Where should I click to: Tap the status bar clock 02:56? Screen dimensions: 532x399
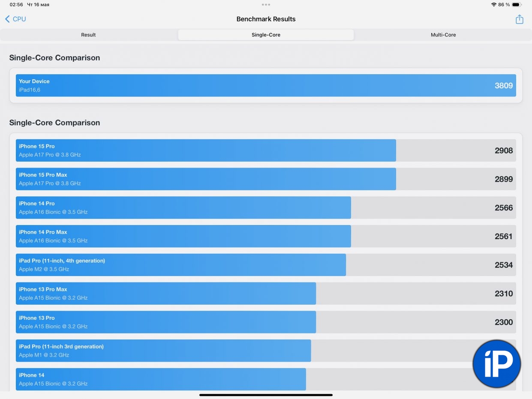pyautogui.click(x=16, y=5)
